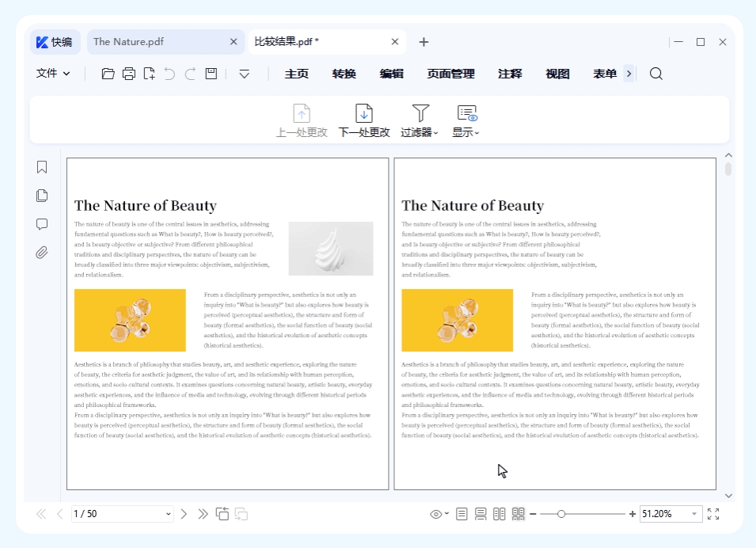
Task: Click the save disk icon
Action: (211, 74)
